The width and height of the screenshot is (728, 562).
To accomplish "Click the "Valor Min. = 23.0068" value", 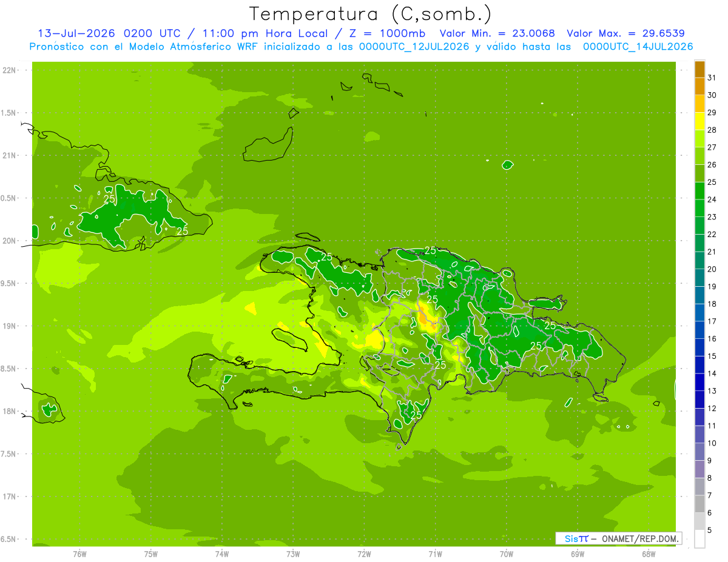I will pyautogui.click(x=497, y=33).
